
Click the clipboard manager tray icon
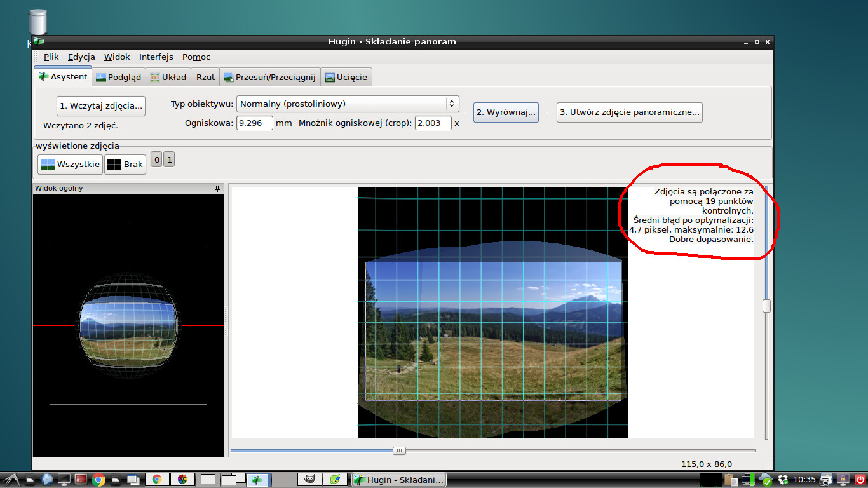pos(731,480)
